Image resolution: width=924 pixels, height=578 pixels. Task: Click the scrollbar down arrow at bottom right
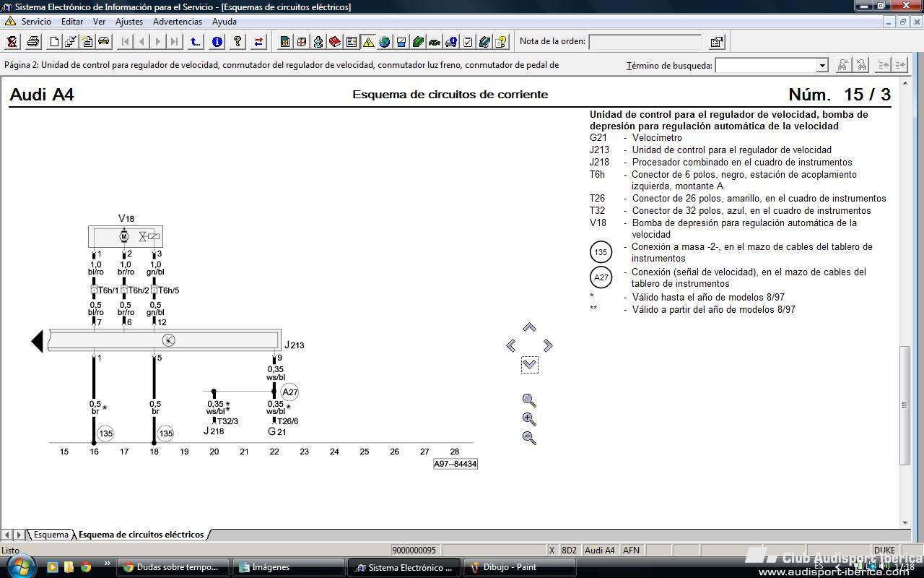pos(905,522)
